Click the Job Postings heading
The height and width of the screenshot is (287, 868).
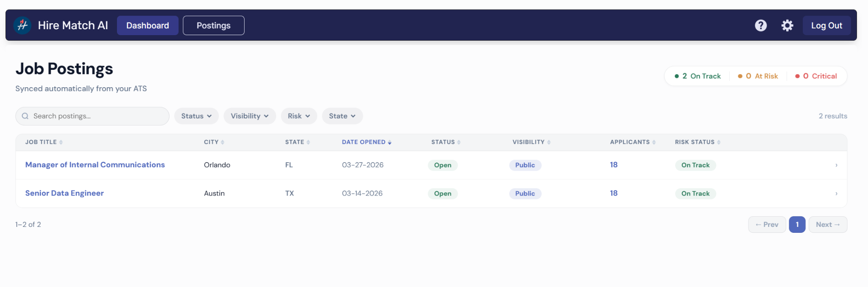pyautogui.click(x=64, y=69)
